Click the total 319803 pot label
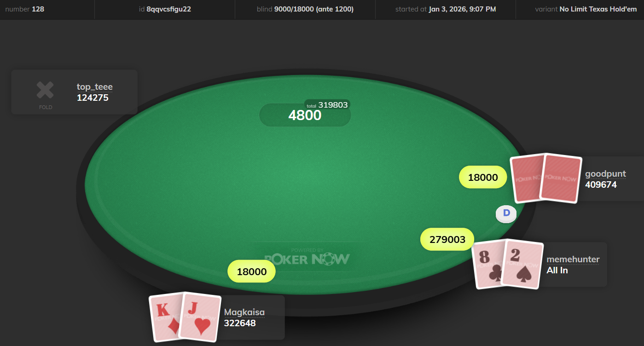Viewport: 644px width, 346px height. (x=327, y=105)
